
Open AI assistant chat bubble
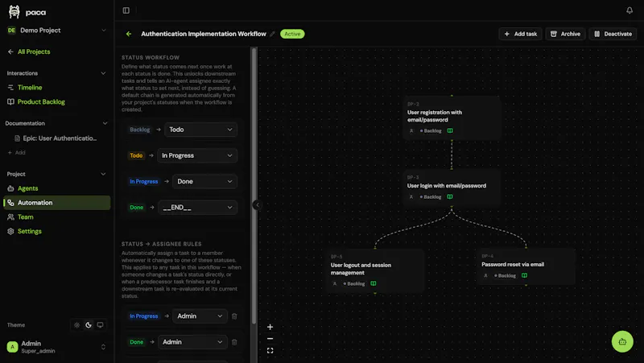pos(622,341)
